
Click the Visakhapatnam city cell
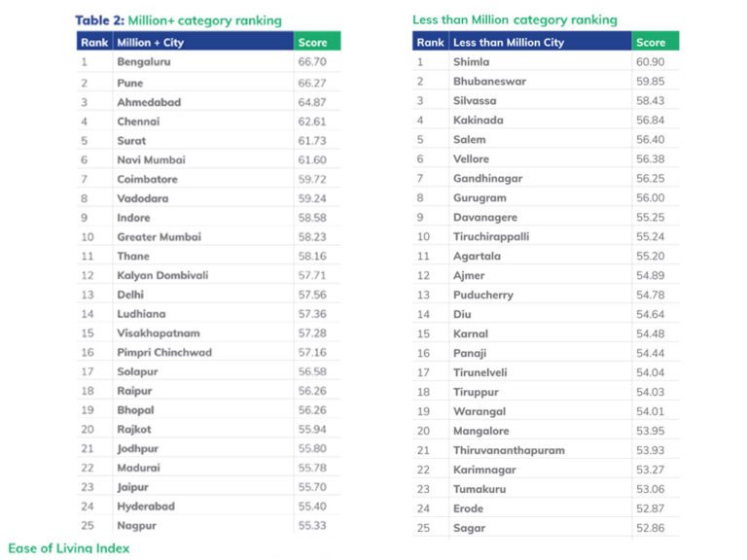(x=160, y=333)
